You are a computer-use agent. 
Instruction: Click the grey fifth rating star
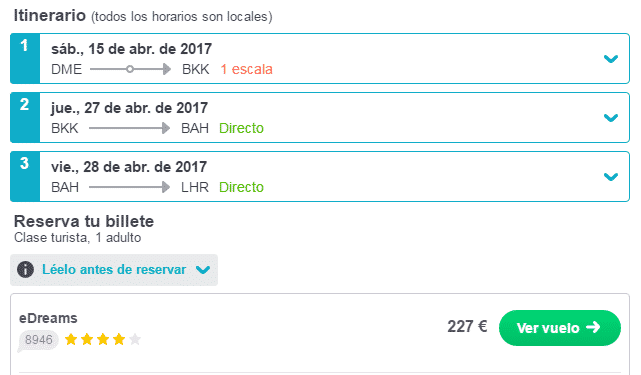coord(135,339)
